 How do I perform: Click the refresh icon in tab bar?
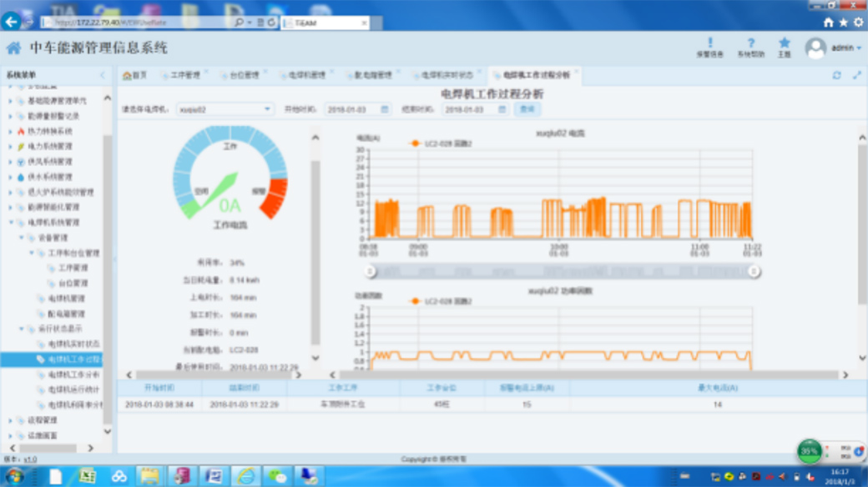[837, 75]
